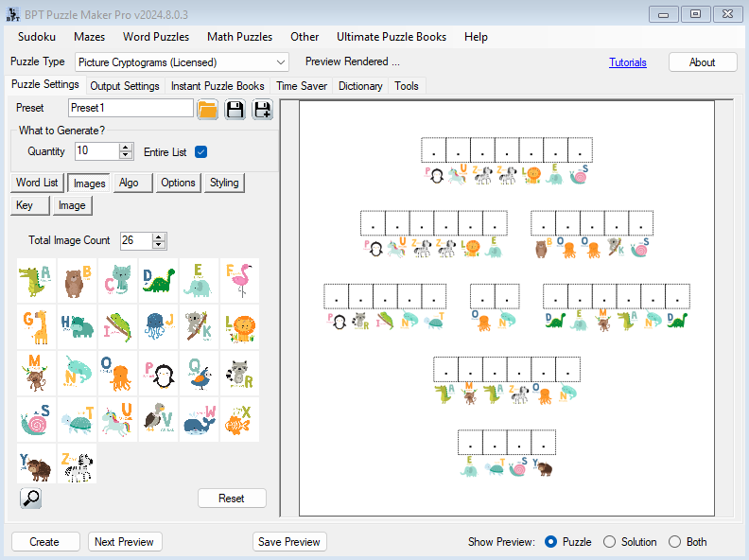The width and height of the screenshot is (749, 560).
Task: Increase the Total Image Count stepper
Action: 158,236
